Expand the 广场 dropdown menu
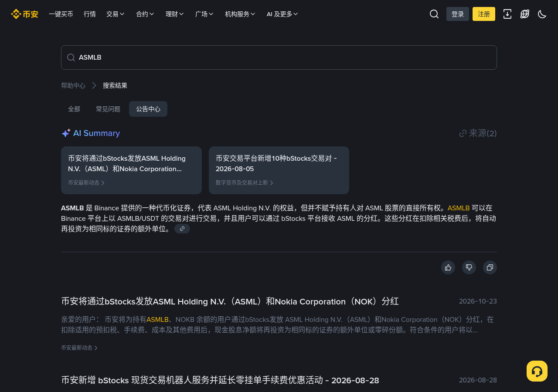The width and height of the screenshot is (558, 392). pos(204,14)
